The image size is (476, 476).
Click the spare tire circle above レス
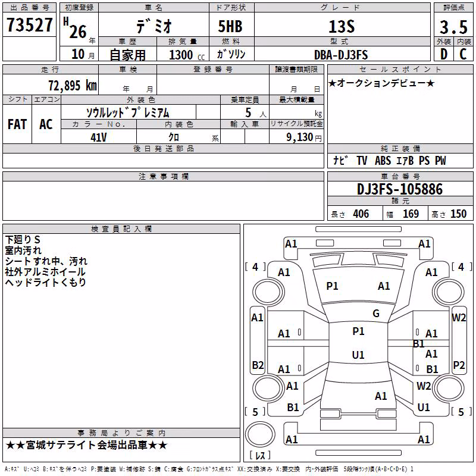[260, 435]
